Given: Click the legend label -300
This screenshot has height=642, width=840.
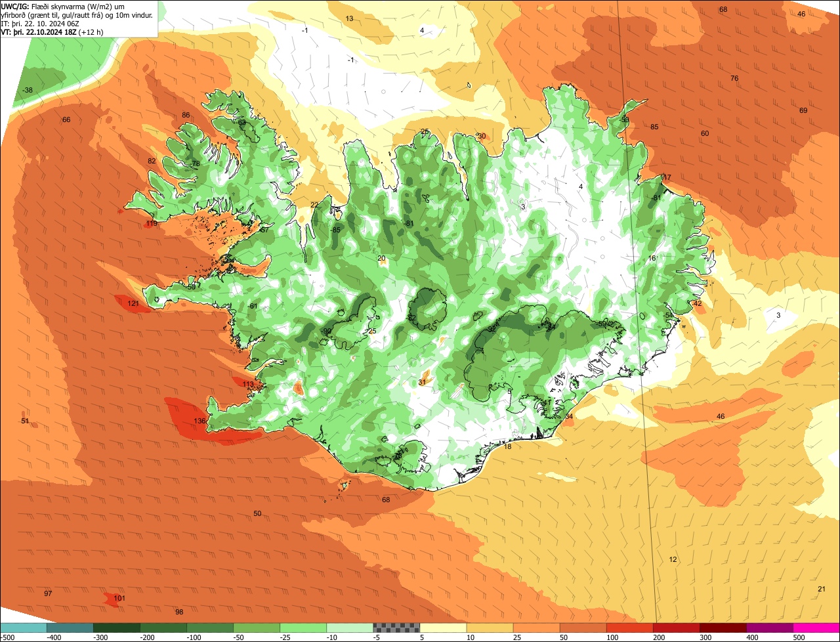Looking at the screenshot, I should [100, 637].
